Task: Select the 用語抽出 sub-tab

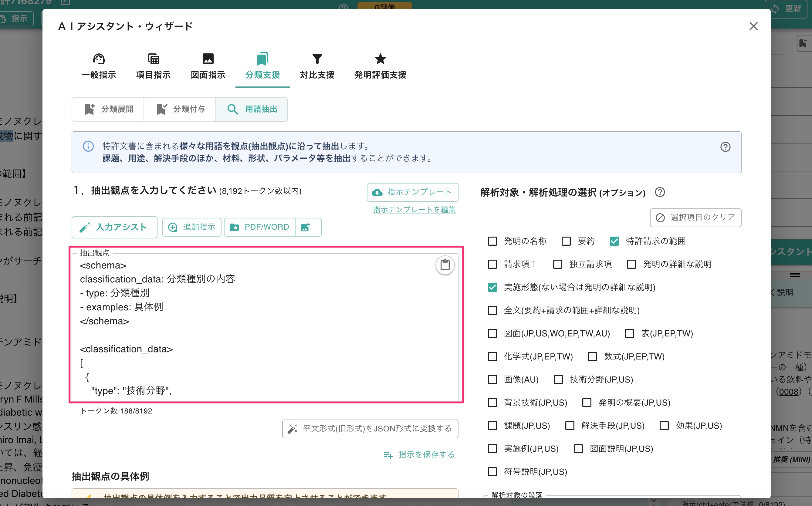Action: tap(252, 109)
